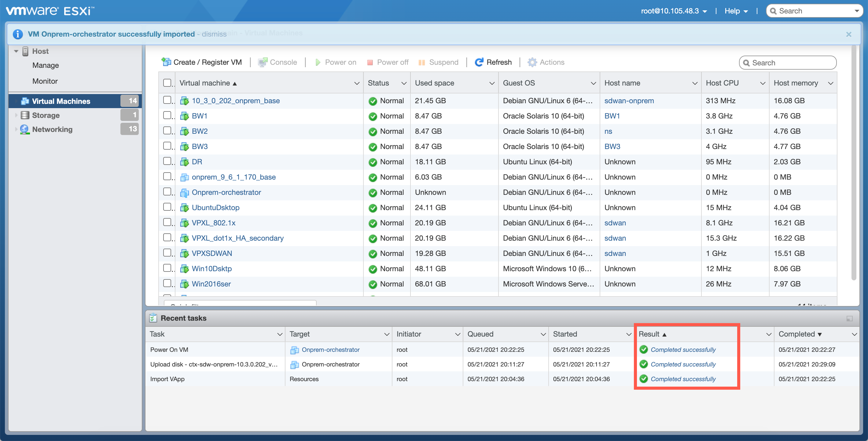Image resolution: width=868 pixels, height=441 pixels.
Task: Open the Task column dropdown in Recent tasks
Action: (x=279, y=334)
